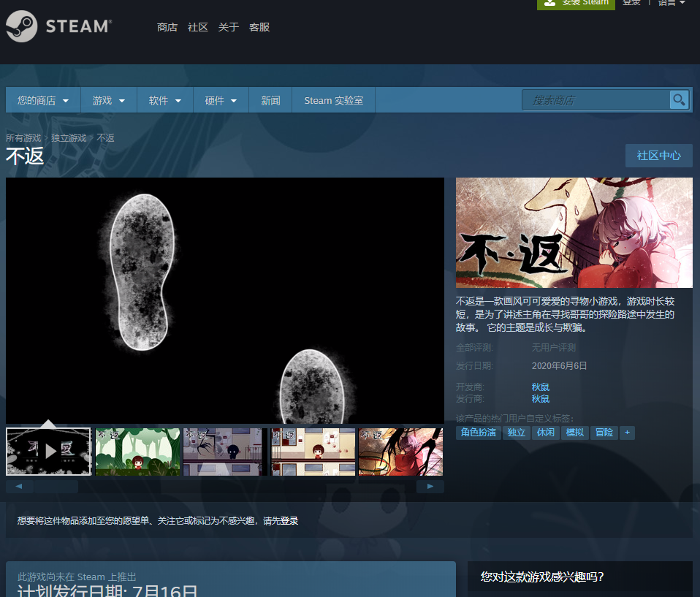The image size is (700, 597).
Task: View the beige room red-haired character thumbnail
Action: click(x=313, y=452)
